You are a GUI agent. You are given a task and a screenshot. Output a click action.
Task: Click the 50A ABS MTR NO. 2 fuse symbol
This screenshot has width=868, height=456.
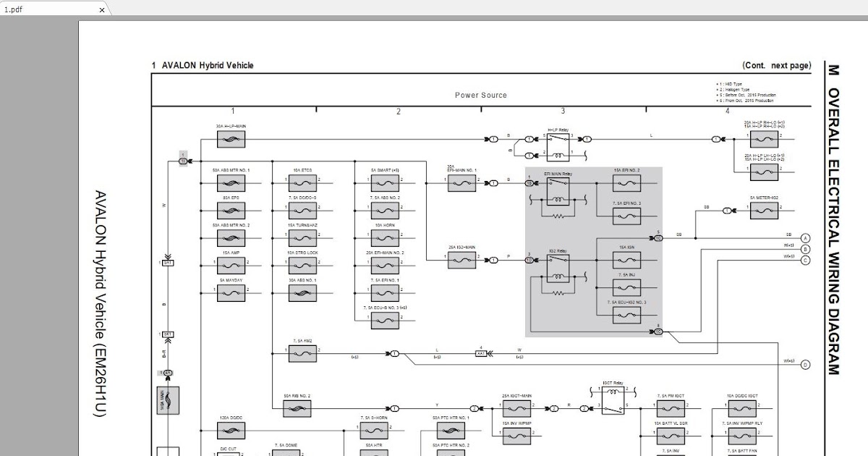tap(231, 238)
